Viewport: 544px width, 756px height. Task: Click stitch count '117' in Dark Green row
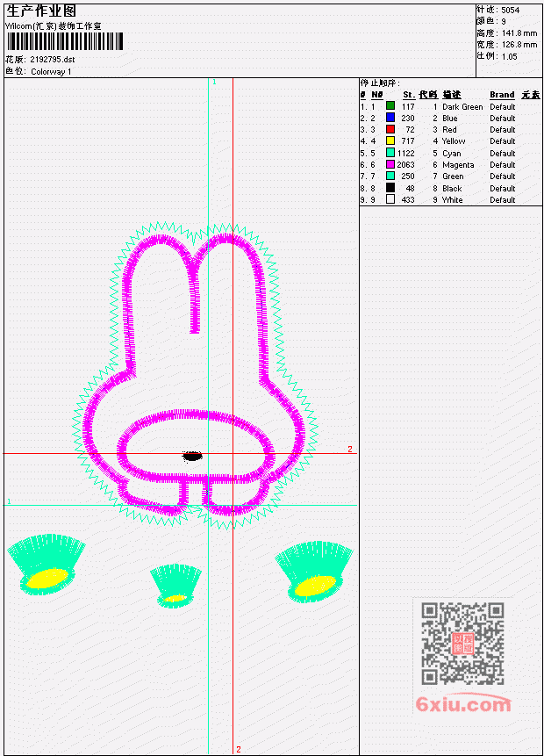click(408, 106)
